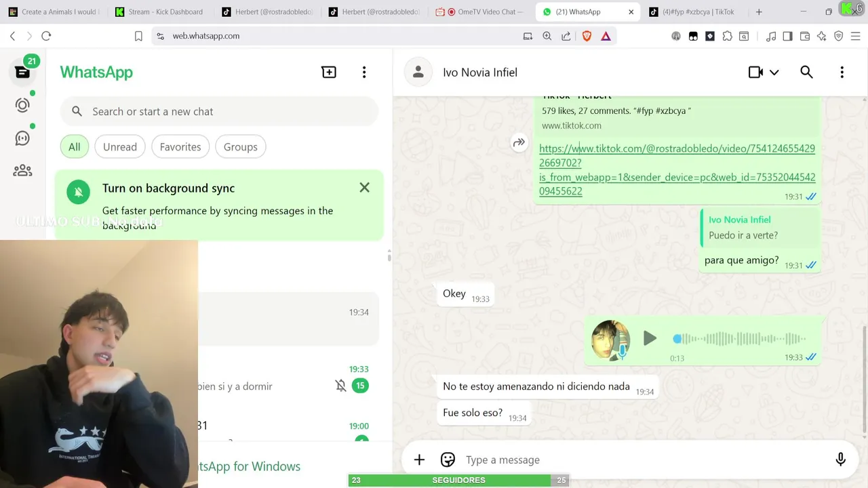Open Brave Rewards triangle icon
The width and height of the screenshot is (868, 488).
click(606, 36)
